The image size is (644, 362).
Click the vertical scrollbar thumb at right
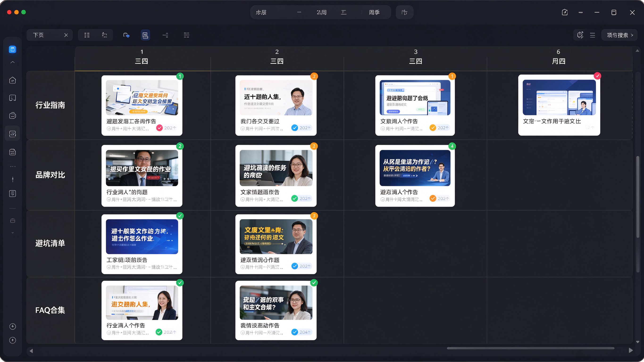click(637, 197)
